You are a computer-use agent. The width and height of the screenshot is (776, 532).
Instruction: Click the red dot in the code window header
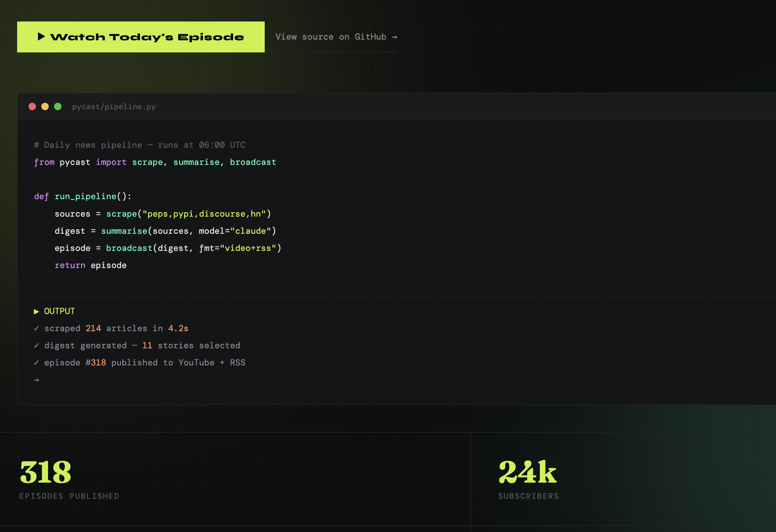point(32,106)
